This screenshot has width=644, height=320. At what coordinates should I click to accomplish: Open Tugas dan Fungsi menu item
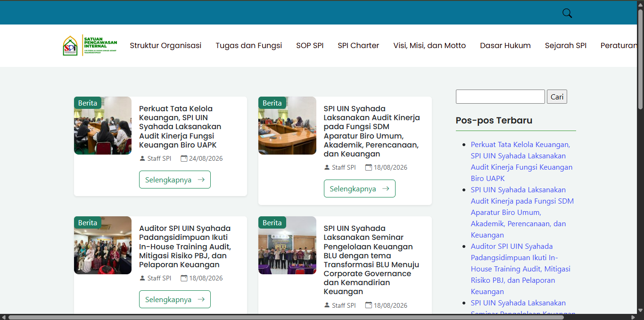[x=249, y=46]
